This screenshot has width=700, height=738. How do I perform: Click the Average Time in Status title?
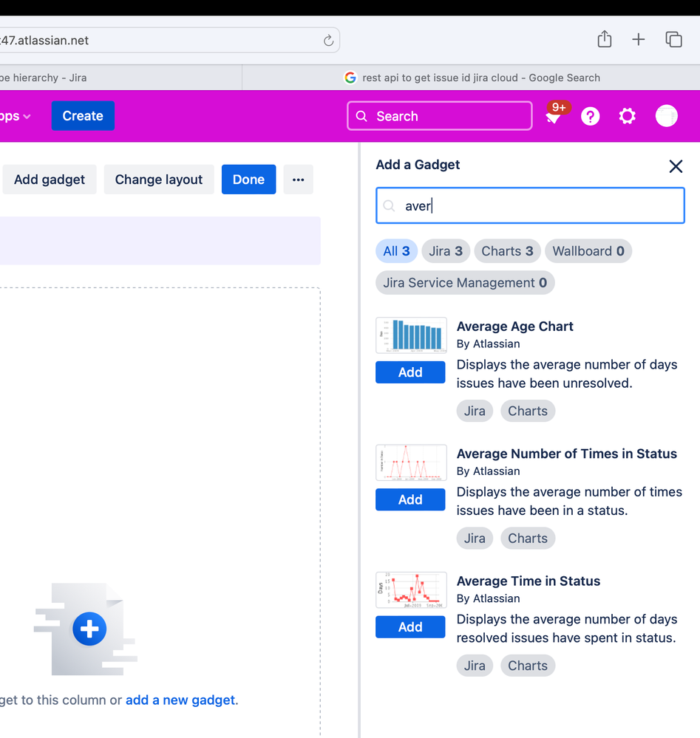click(528, 581)
